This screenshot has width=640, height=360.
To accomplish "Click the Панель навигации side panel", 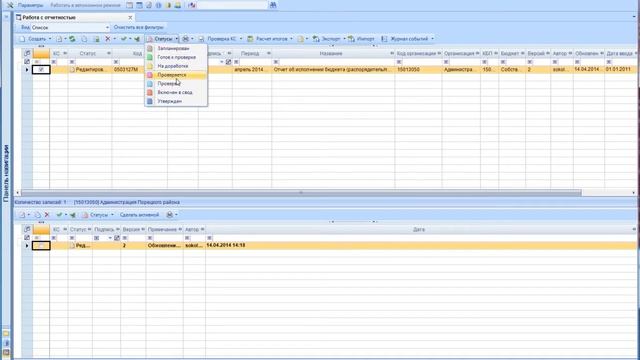I will pyautogui.click(x=6, y=173).
